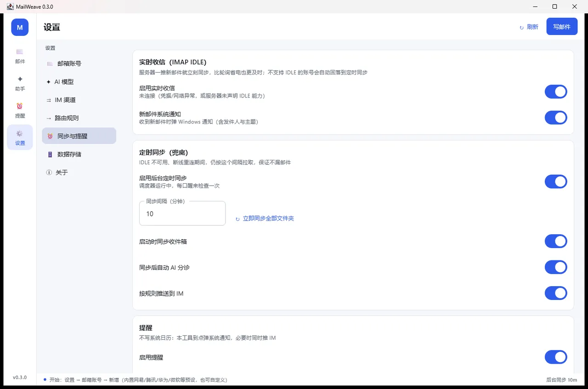Disable 启用实时收信 toggle

coord(556,92)
